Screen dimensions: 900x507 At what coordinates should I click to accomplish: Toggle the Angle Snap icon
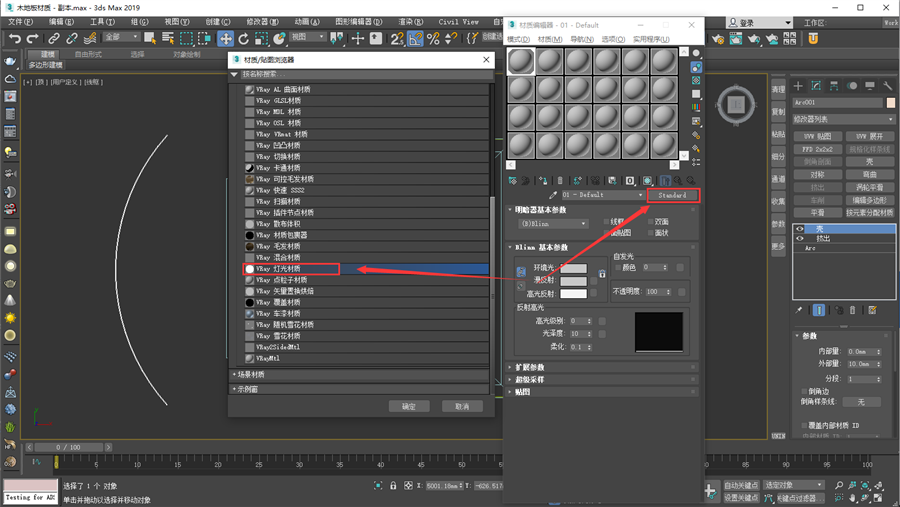(415, 38)
